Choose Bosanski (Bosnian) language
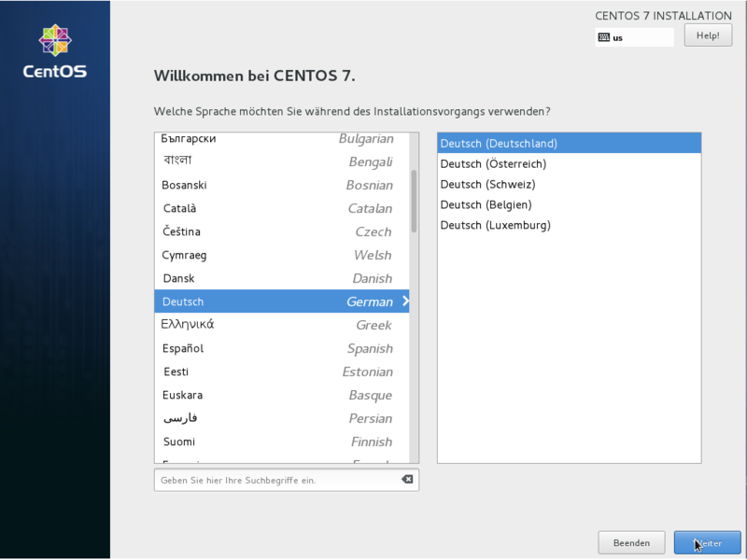 pyautogui.click(x=282, y=185)
